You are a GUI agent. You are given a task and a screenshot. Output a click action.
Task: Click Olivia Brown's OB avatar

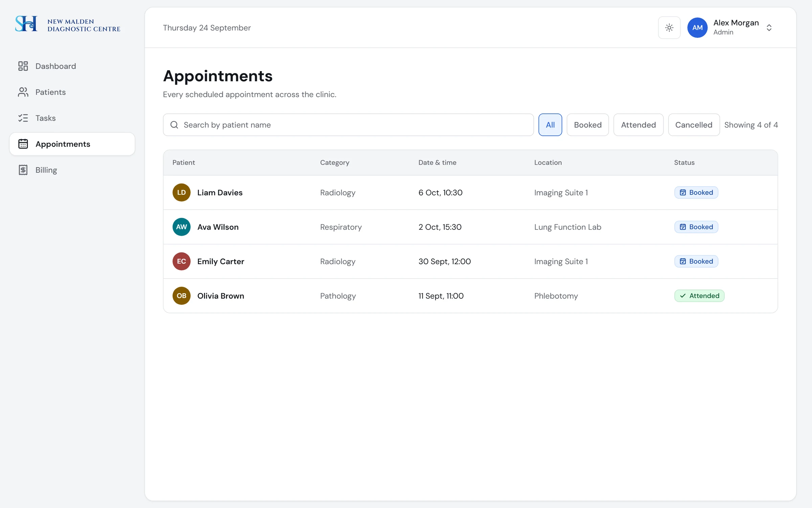pos(181,296)
